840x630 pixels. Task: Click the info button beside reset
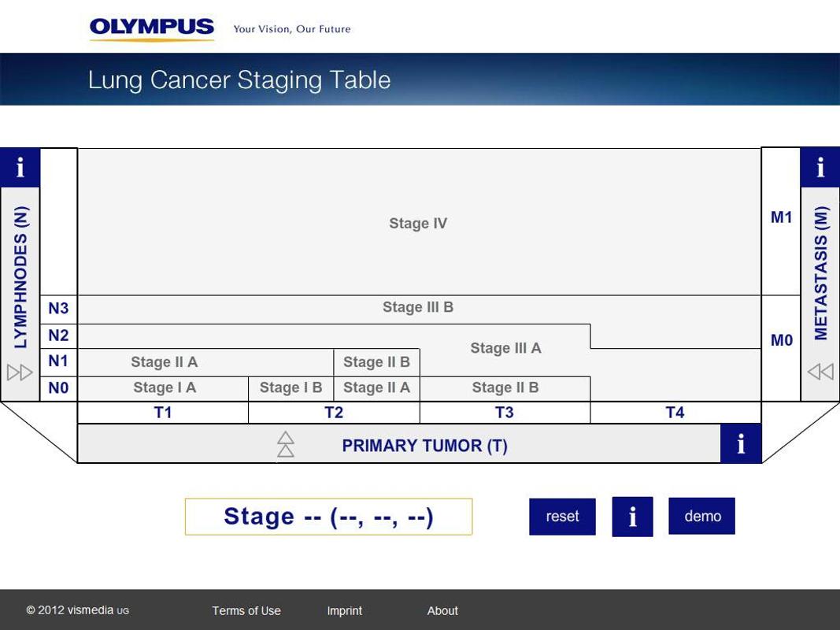click(x=632, y=517)
